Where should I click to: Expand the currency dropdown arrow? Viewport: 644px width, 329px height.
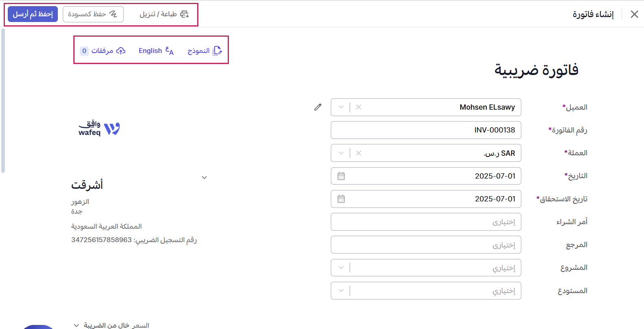(x=341, y=153)
